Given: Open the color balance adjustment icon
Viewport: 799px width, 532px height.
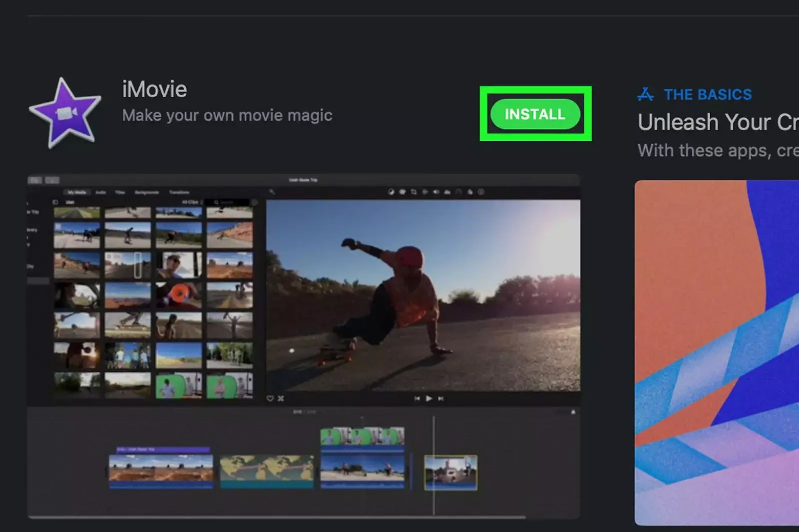Looking at the screenshot, I should pyautogui.click(x=391, y=192).
